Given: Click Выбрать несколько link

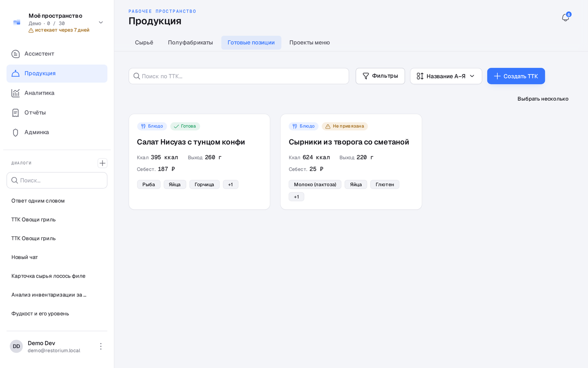Looking at the screenshot, I should [543, 99].
